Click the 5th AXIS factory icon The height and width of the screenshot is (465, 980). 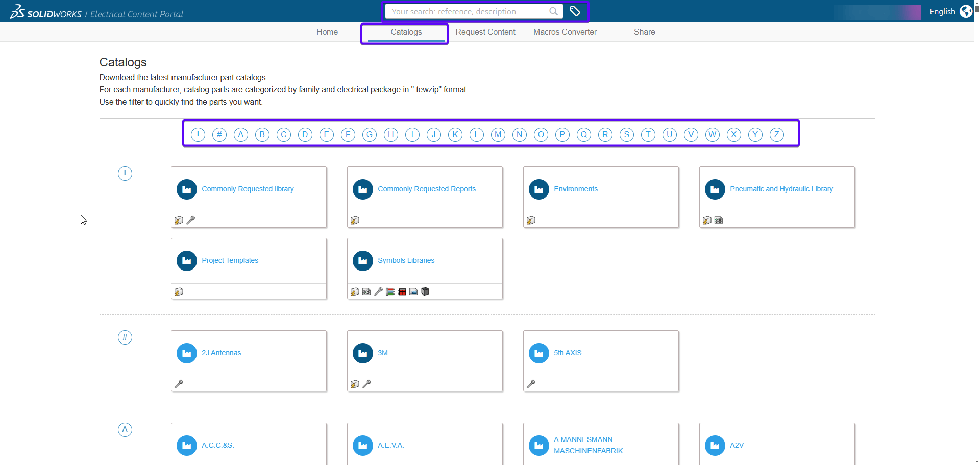[539, 353]
